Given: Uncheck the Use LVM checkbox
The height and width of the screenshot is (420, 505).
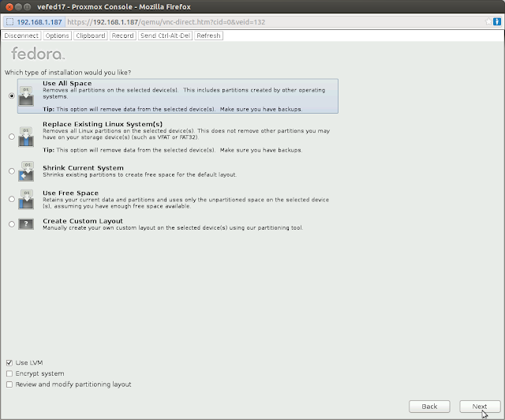Looking at the screenshot, I should tap(9, 363).
